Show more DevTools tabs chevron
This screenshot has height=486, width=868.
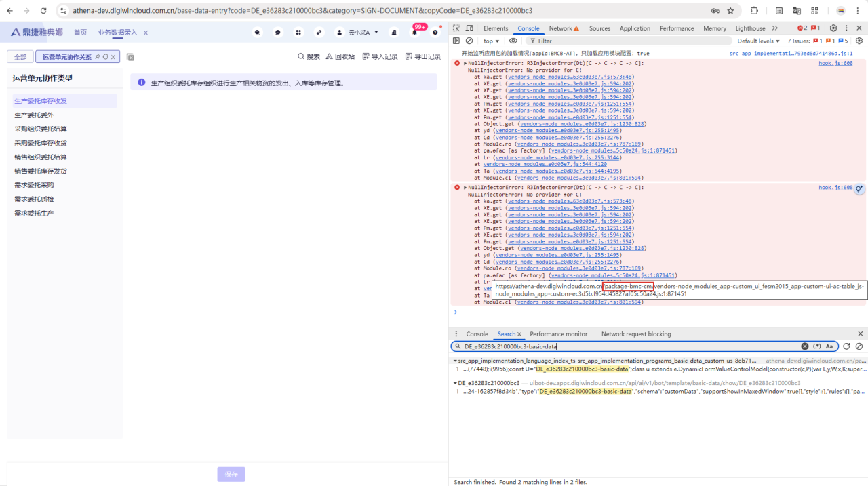point(775,28)
